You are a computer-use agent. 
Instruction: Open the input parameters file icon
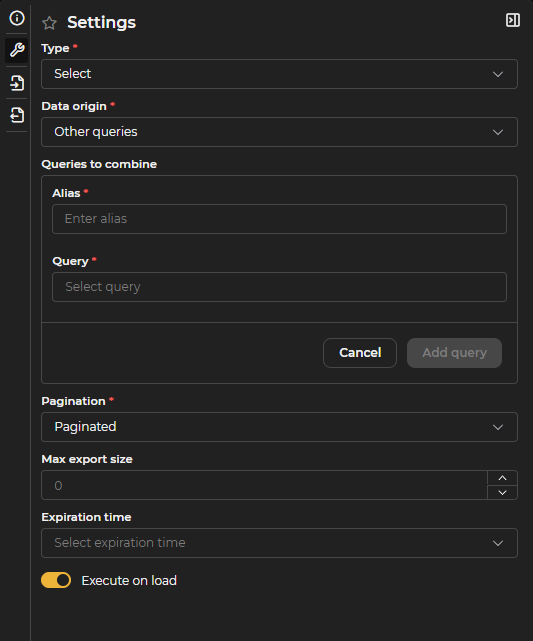pos(17,83)
